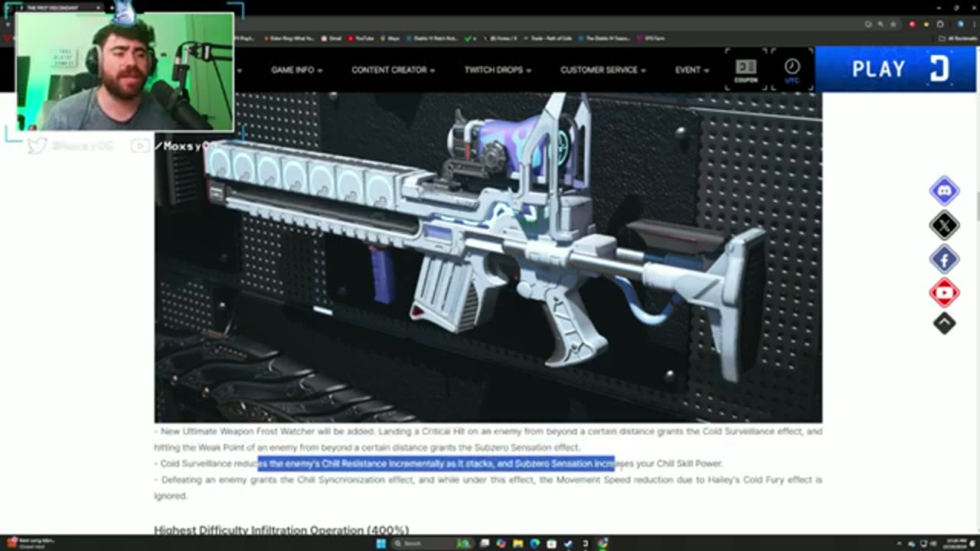Expand the EVENT menu

(x=691, y=70)
